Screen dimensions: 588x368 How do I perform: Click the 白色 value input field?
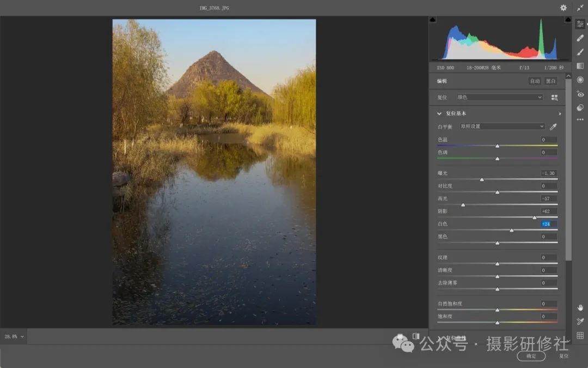pos(549,224)
